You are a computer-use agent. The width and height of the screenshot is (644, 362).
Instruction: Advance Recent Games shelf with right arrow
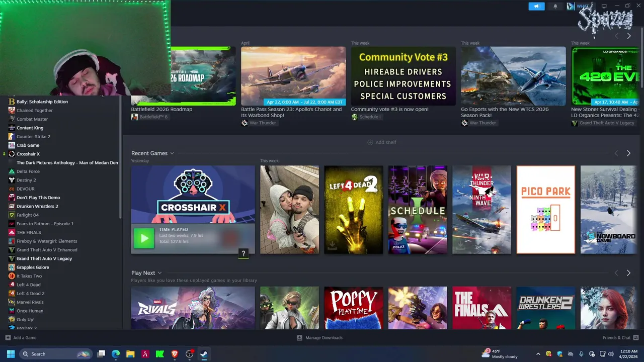(628, 153)
